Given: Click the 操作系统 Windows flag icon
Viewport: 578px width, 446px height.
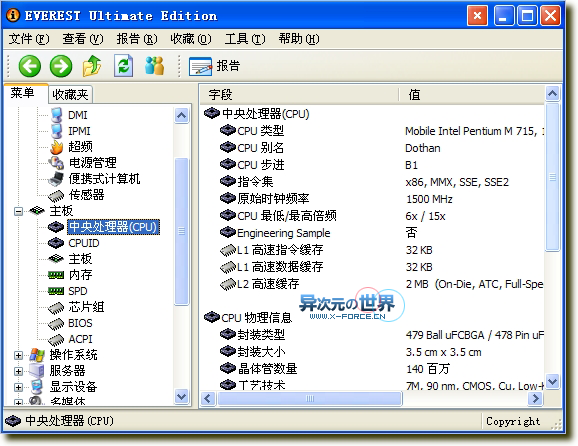Looking at the screenshot, I should (37, 355).
